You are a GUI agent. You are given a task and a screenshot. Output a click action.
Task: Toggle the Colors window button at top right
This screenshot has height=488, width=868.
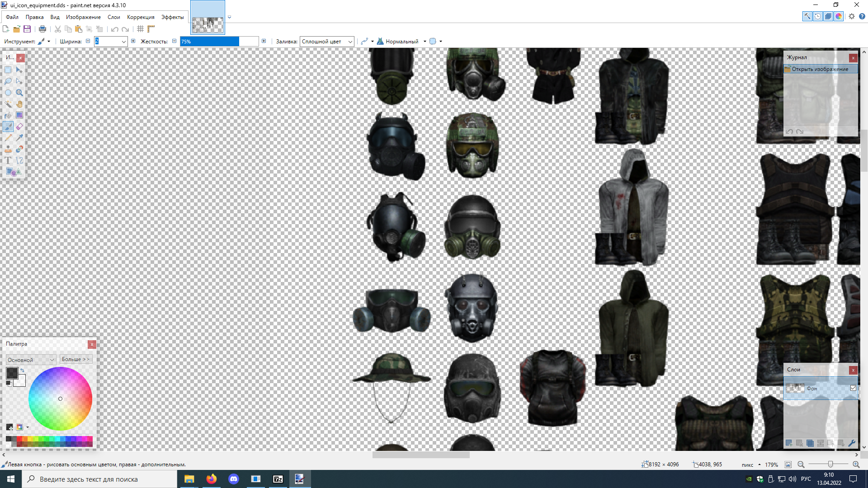(839, 16)
